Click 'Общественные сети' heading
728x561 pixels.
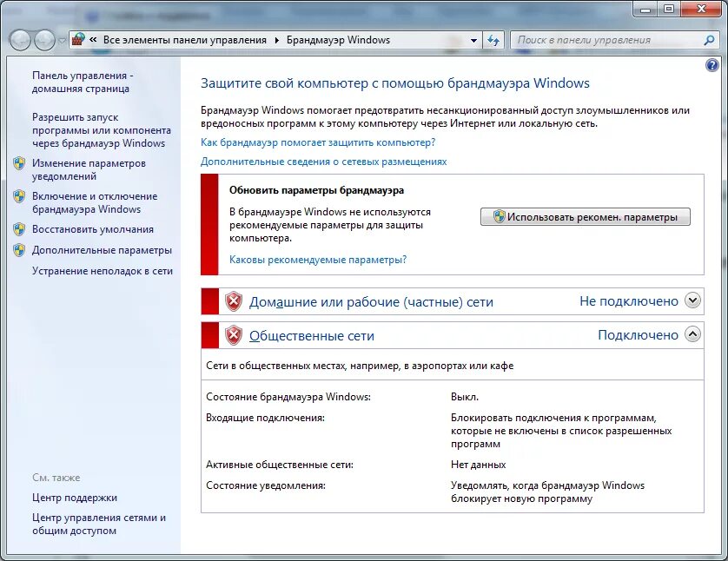312,336
